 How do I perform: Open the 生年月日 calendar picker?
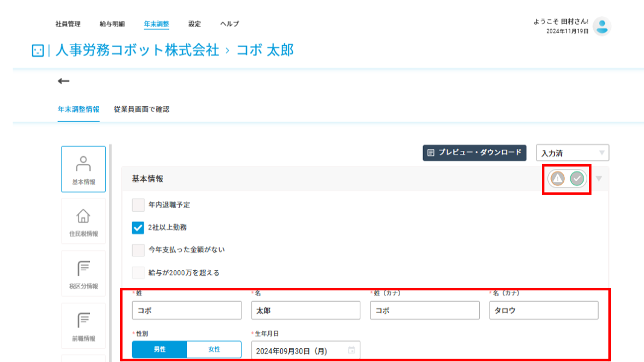coord(351,350)
